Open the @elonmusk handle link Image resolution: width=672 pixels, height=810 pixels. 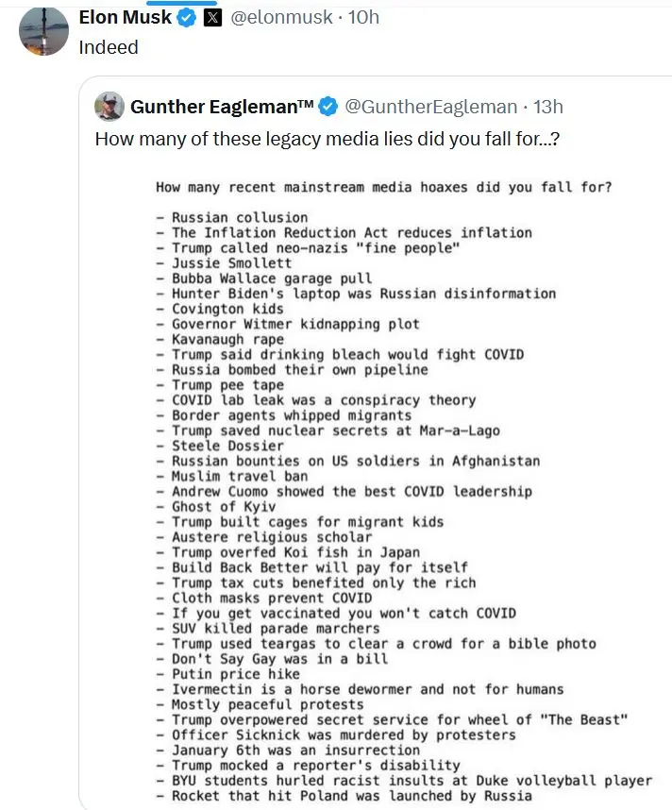[280, 18]
